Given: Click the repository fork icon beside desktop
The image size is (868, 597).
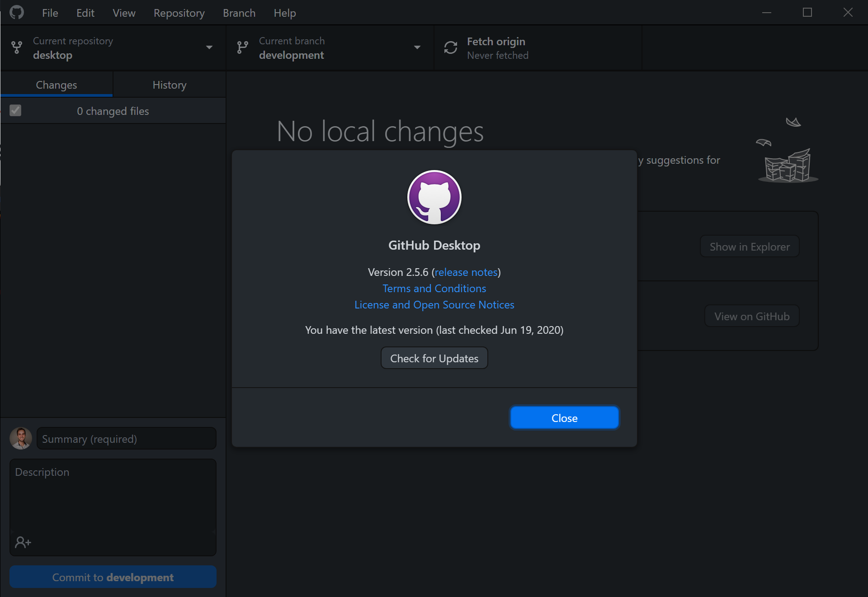Looking at the screenshot, I should point(17,47).
